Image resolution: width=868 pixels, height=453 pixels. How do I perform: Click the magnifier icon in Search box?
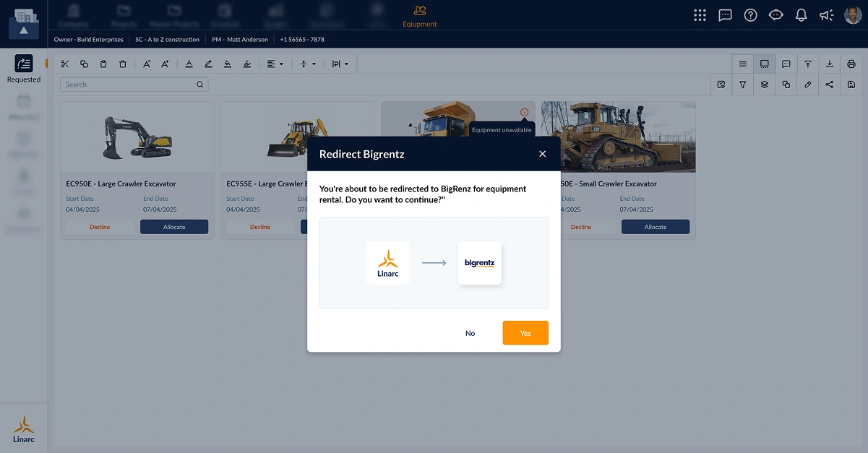tap(199, 85)
